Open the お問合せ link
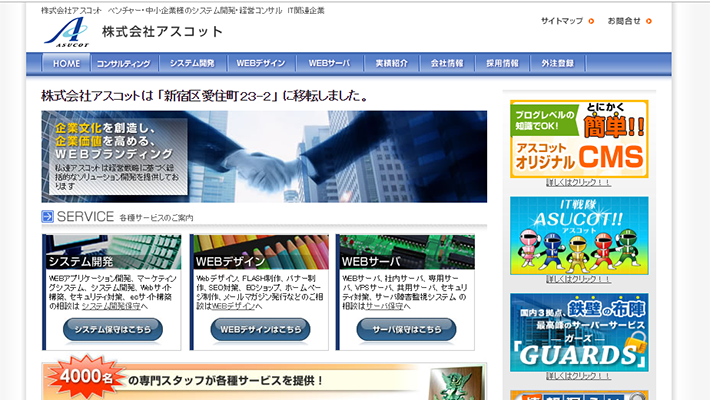The width and height of the screenshot is (710, 400). pos(624,21)
